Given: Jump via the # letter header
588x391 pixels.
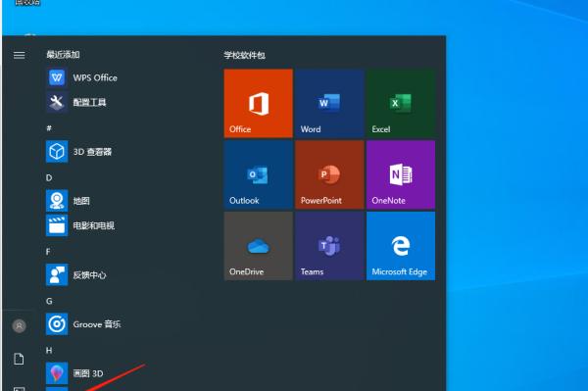Looking at the screenshot, I should coord(49,128).
